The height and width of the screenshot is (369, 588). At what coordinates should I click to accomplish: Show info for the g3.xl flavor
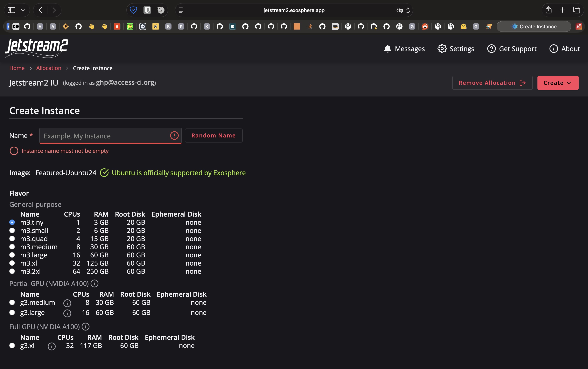52,346
